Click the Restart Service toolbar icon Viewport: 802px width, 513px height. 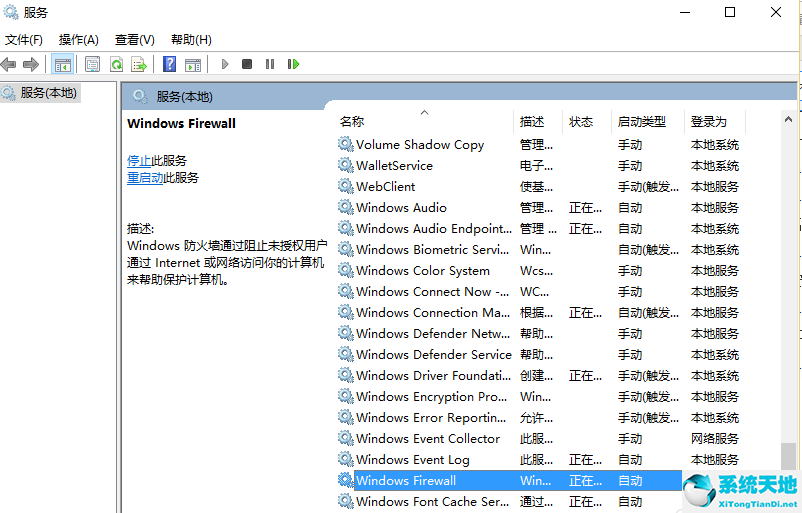[293, 64]
